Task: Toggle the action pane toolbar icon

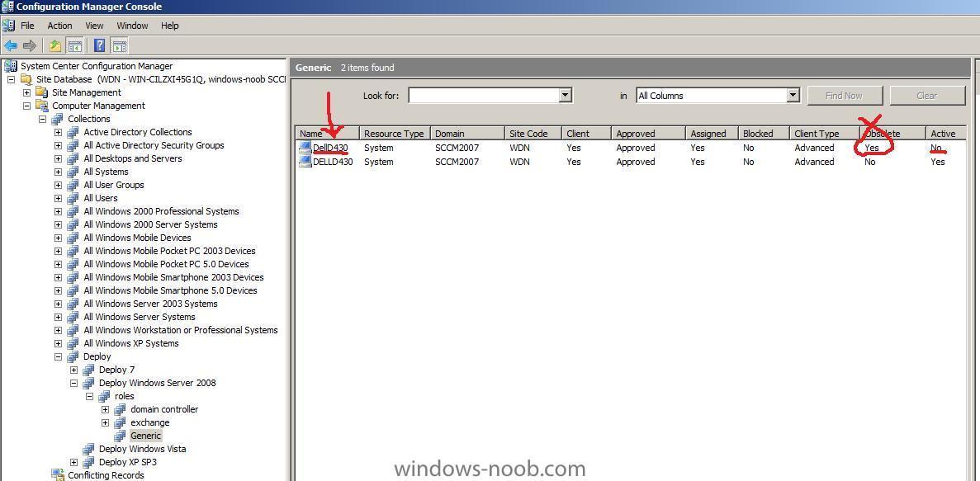Action: 120,45
